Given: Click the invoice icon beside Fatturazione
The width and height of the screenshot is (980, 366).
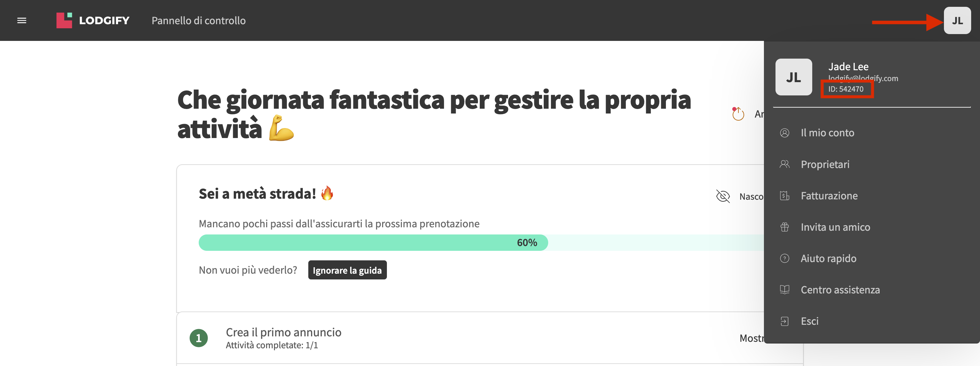Looking at the screenshot, I should coord(784,196).
